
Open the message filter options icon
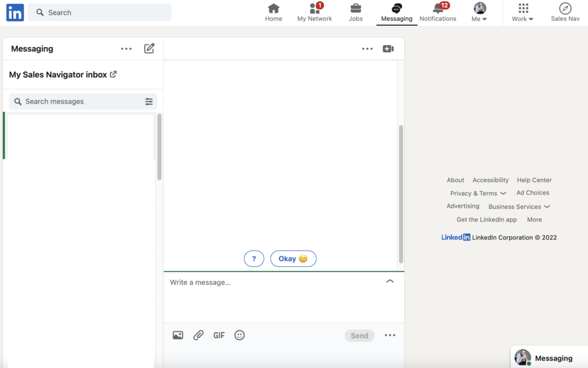[x=149, y=102]
